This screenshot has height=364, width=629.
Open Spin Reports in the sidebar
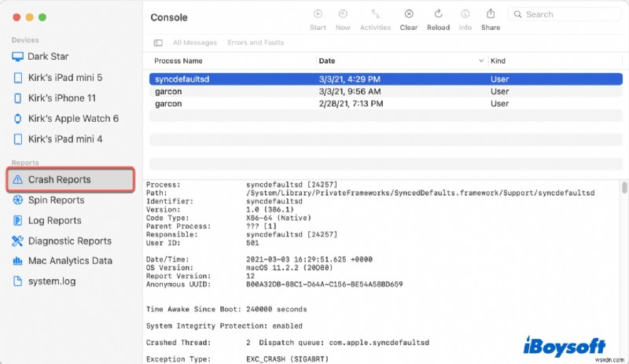pyautogui.click(x=49, y=200)
